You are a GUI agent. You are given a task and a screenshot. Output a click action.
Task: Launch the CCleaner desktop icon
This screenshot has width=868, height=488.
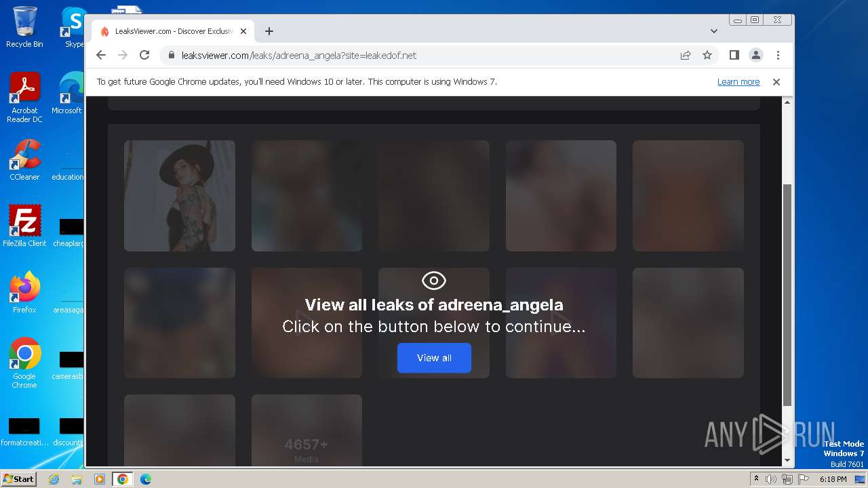24,160
